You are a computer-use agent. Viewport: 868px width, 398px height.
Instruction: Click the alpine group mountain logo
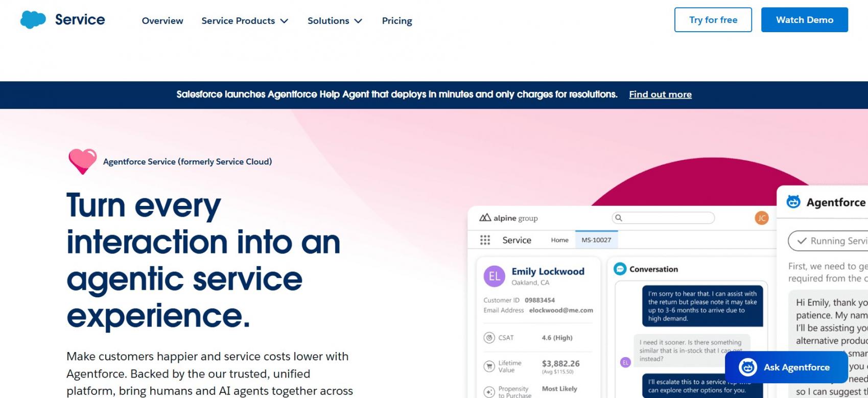(485, 218)
